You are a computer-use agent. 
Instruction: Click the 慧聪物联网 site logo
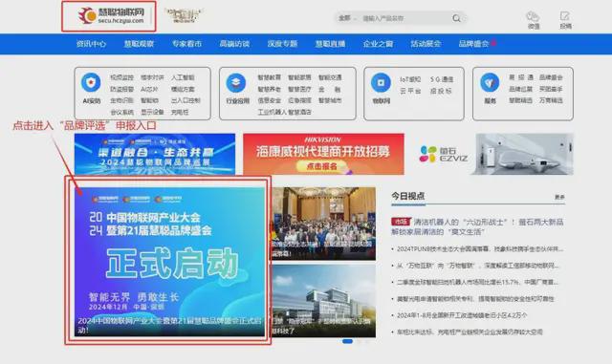point(112,16)
